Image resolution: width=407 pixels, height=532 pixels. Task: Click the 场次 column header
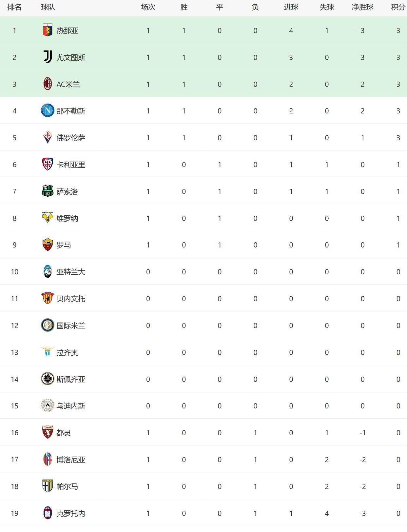(148, 7)
